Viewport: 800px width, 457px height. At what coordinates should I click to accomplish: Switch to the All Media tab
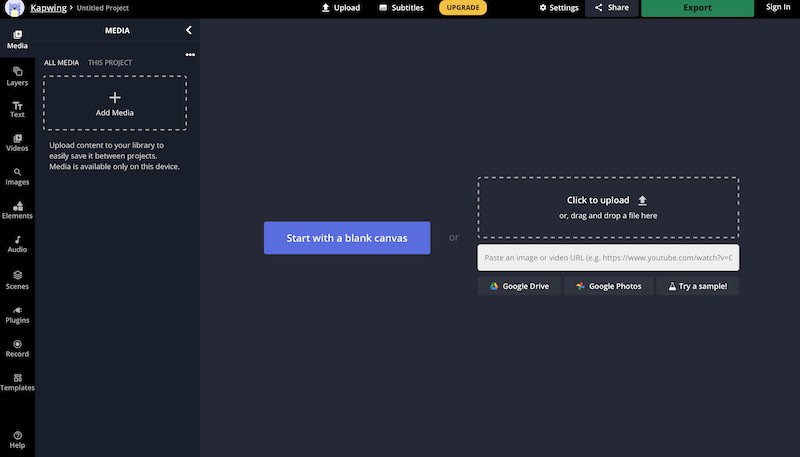point(61,62)
